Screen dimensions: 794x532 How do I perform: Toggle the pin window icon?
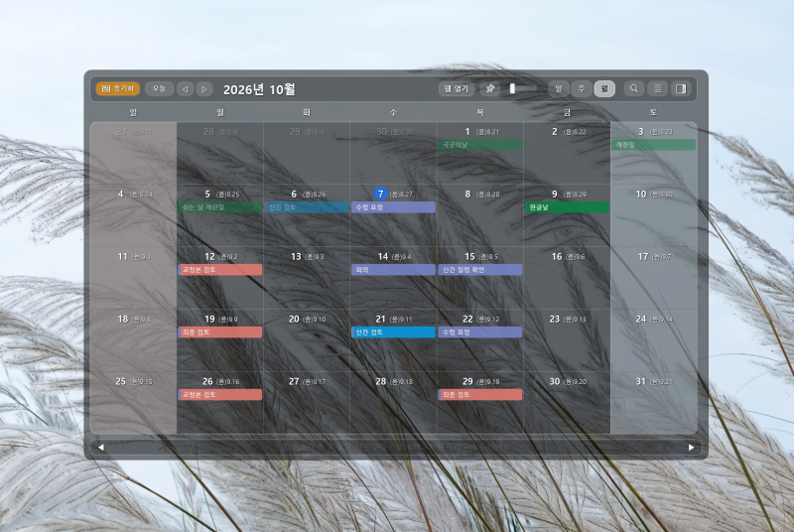pos(489,88)
